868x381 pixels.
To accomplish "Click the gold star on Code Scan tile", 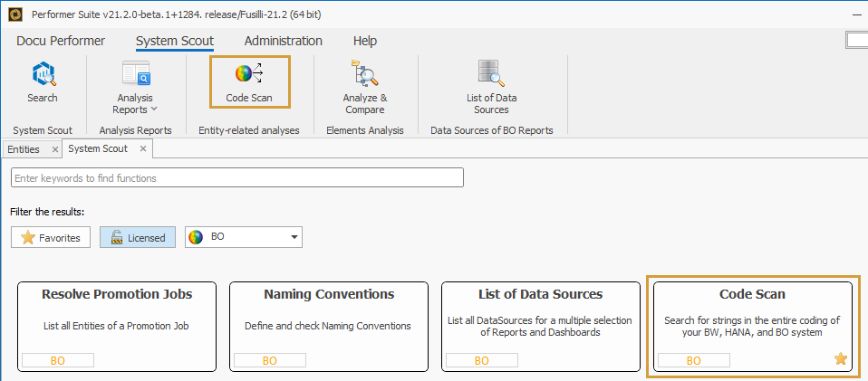I will [840, 359].
